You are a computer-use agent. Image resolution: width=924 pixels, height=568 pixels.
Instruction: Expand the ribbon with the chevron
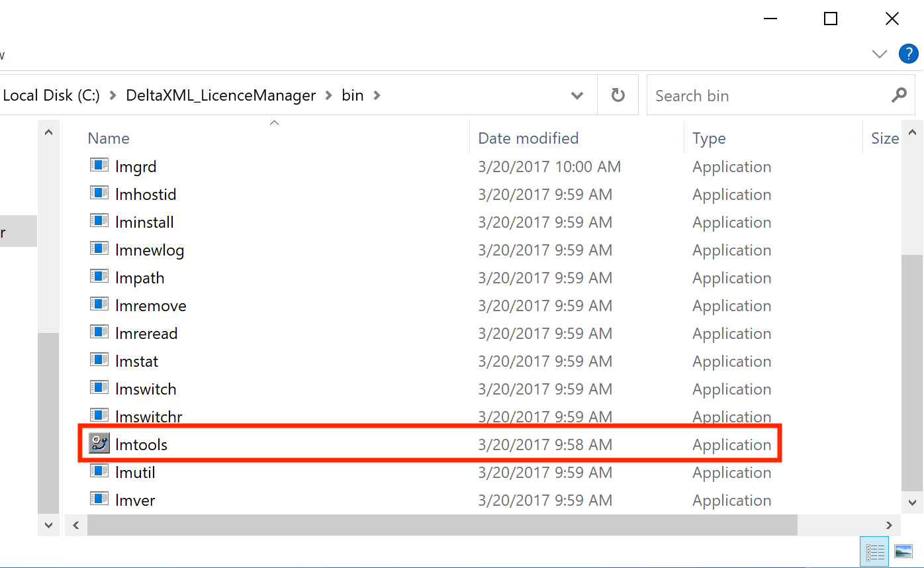[879, 54]
